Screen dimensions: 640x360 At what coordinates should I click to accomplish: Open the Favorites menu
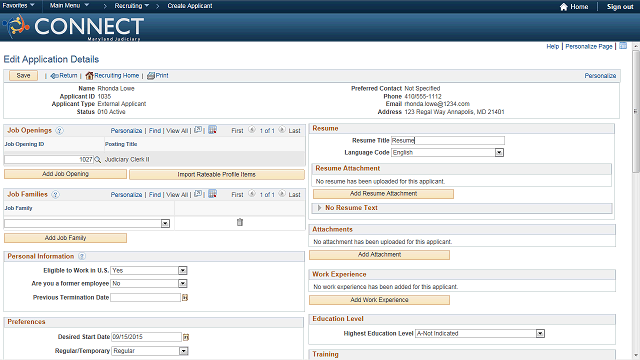tap(18, 6)
